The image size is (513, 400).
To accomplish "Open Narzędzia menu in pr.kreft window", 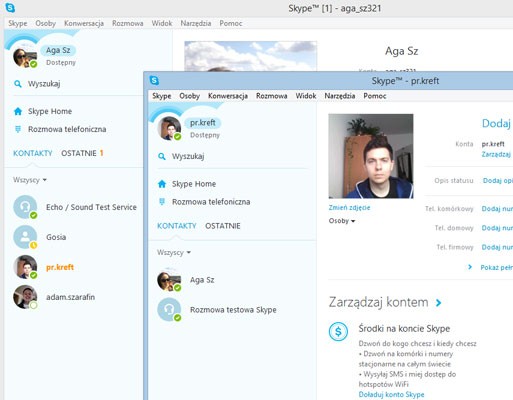I will click(340, 96).
